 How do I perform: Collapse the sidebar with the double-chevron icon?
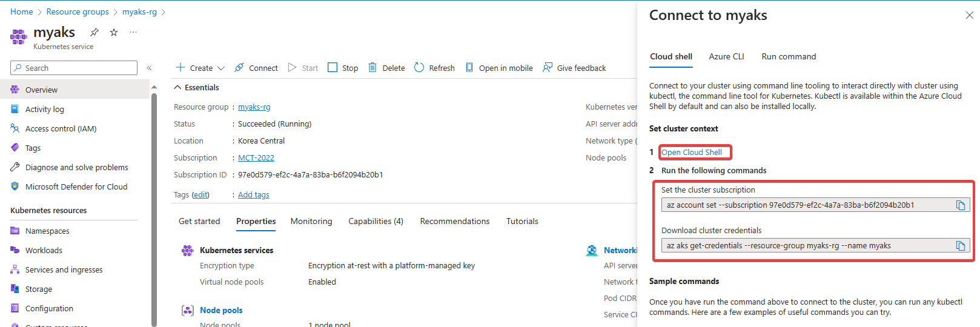149,68
